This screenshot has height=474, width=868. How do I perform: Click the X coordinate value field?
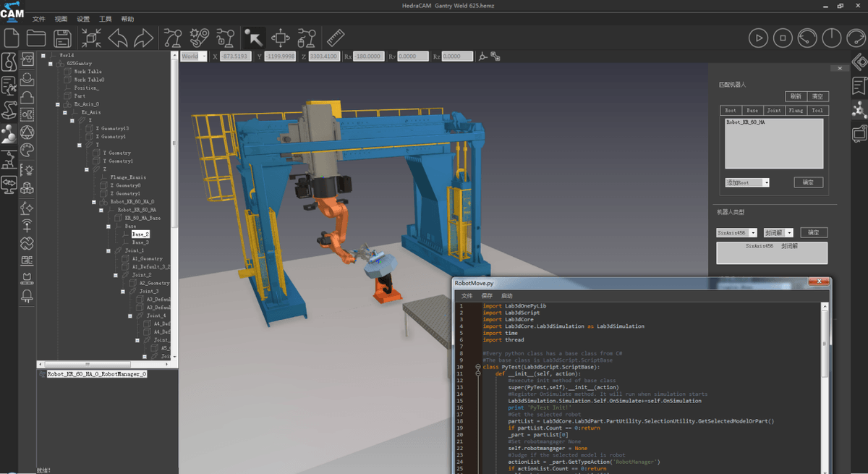point(235,56)
